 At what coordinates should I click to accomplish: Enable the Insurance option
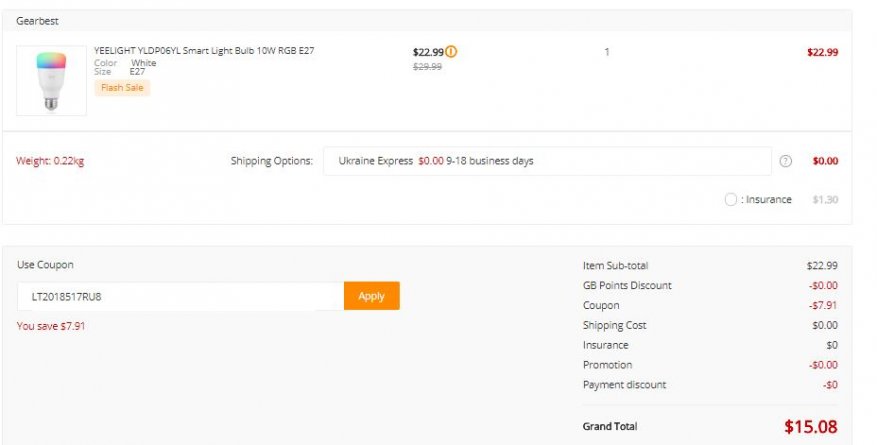731,199
